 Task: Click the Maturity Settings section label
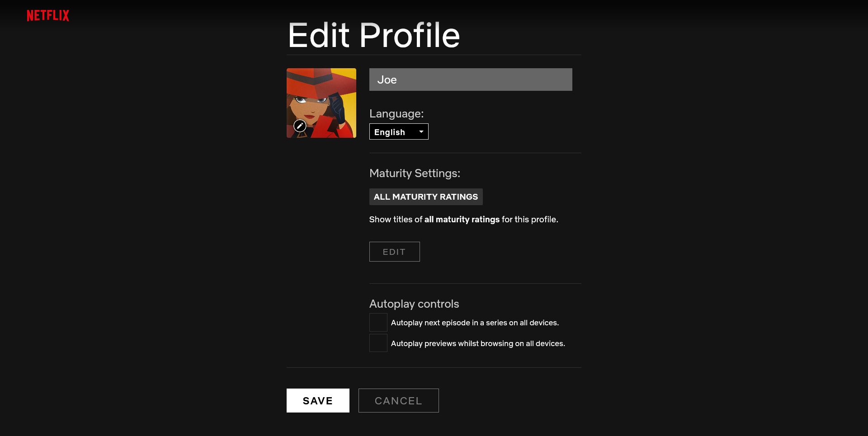click(415, 173)
